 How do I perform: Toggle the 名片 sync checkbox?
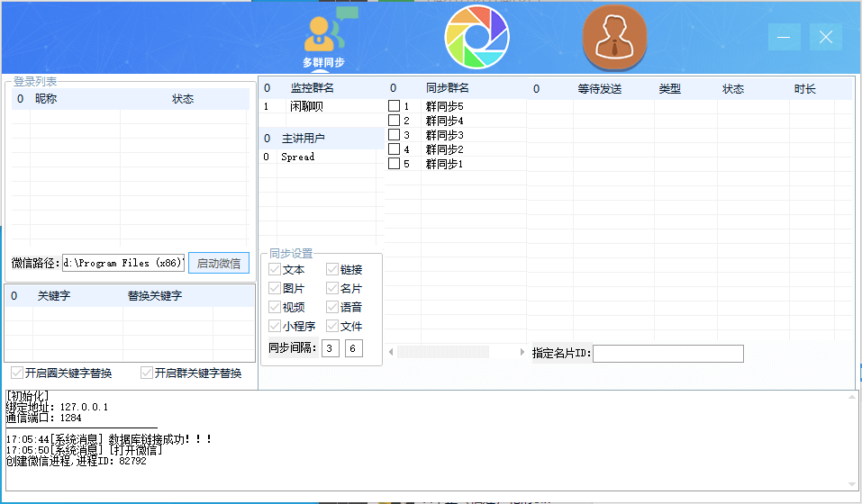332,288
